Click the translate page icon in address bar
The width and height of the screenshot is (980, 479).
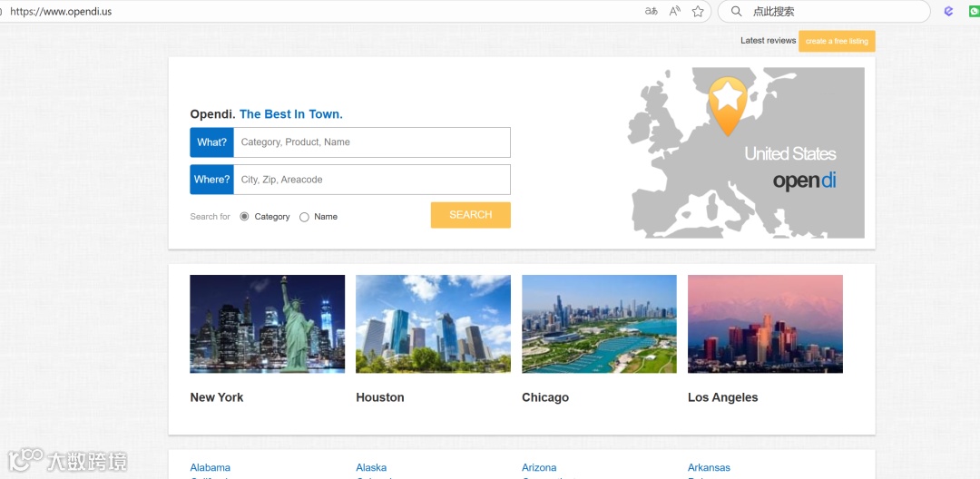[652, 11]
